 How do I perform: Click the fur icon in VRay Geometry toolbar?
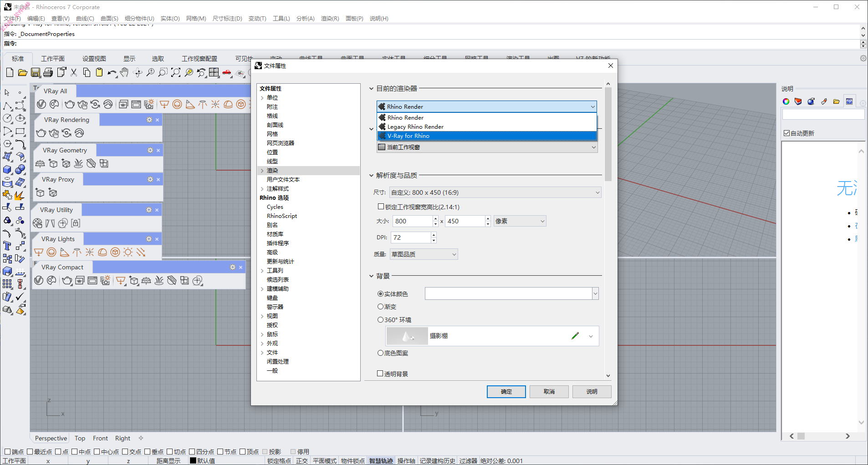pos(78,163)
